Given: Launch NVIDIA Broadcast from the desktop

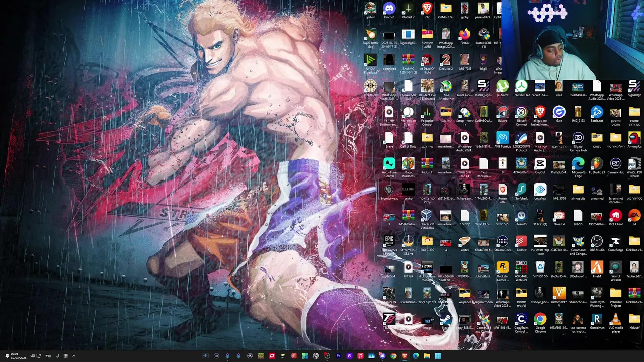Looking at the screenshot, I should [x=370, y=63].
